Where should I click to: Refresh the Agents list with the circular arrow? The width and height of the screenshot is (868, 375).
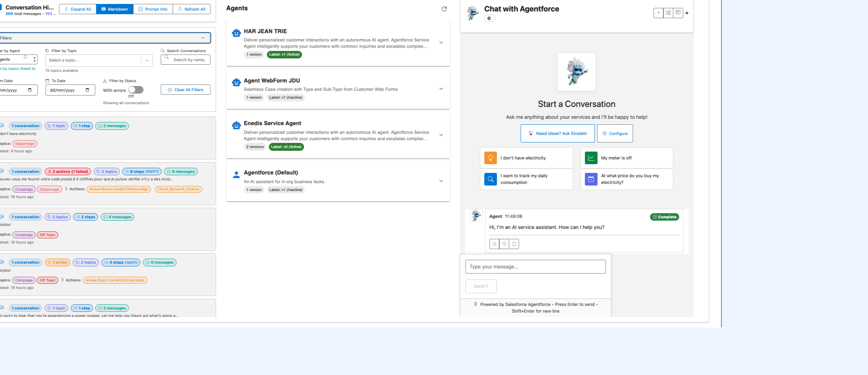coord(445,9)
